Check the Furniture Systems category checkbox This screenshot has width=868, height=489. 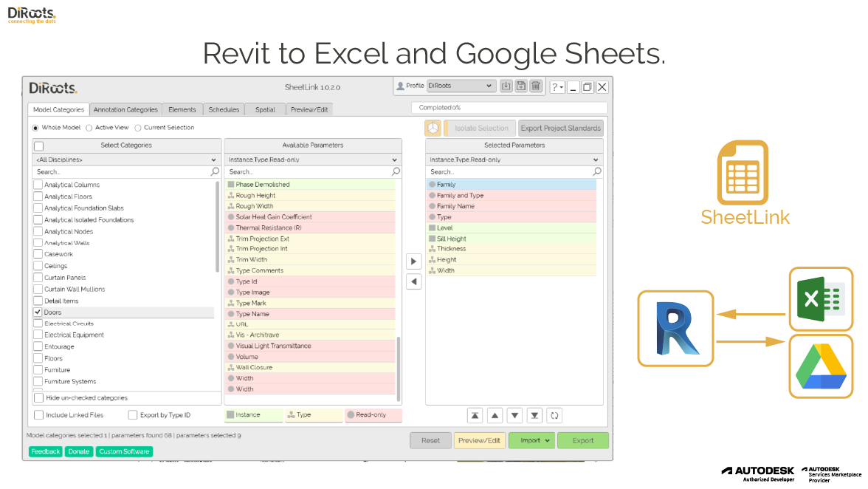click(x=38, y=382)
